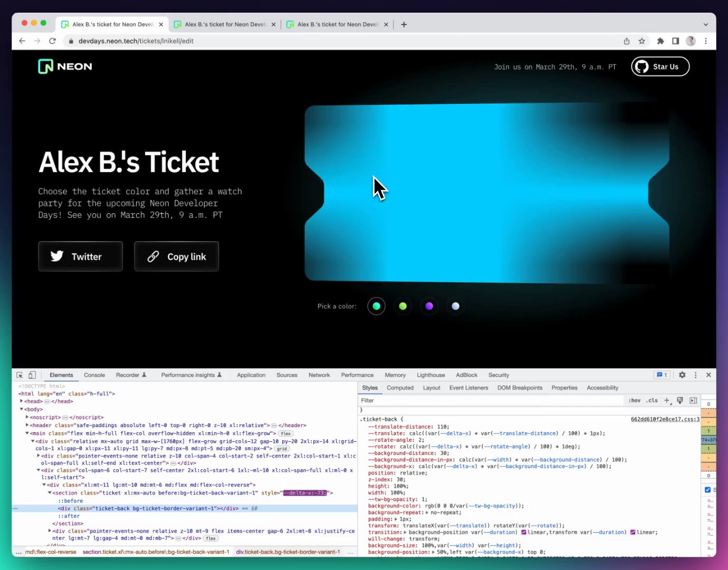Switch to the second Alex B.'s ticket browser tab
This screenshot has width=728, height=570.
pyautogui.click(x=224, y=24)
